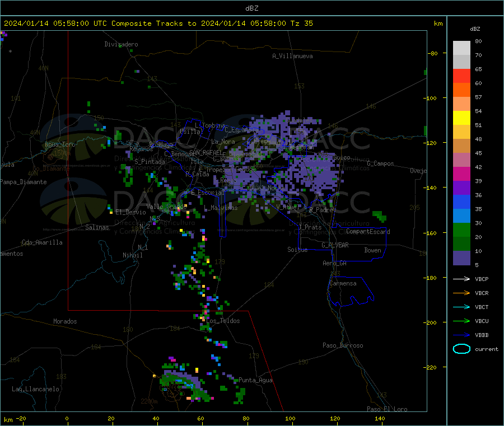Click the R_Padre map label
This screenshot has width=504, height=426.
(321, 210)
